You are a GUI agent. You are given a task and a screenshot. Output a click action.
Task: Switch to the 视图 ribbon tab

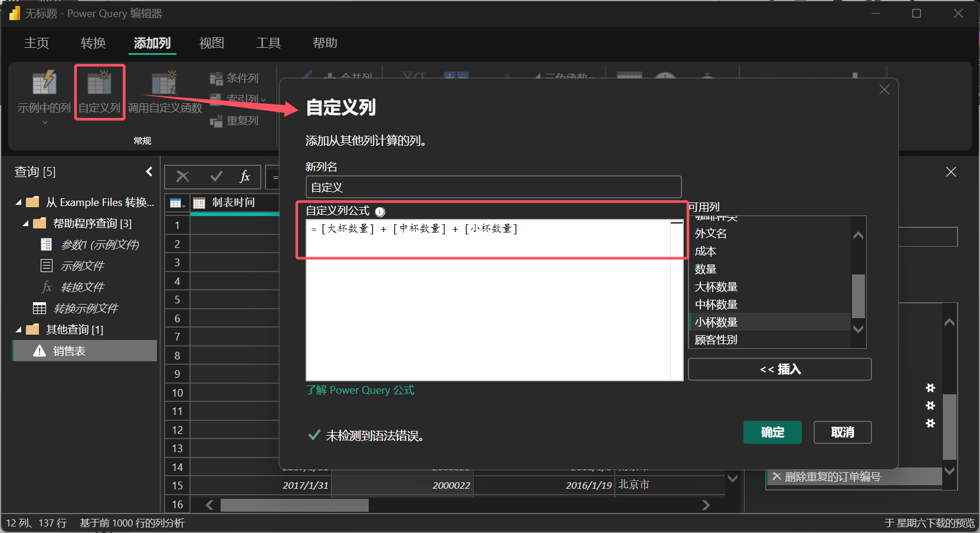212,42
